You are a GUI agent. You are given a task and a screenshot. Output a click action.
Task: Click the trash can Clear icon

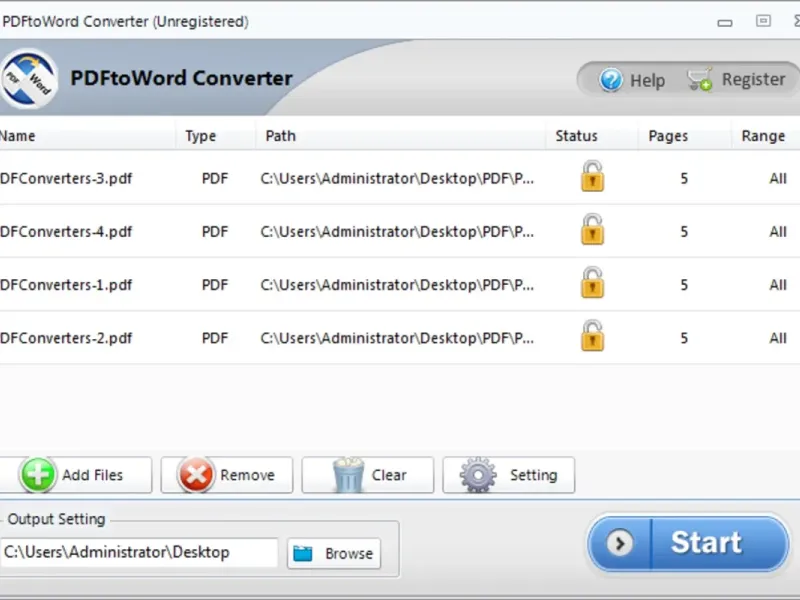[x=348, y=474]
